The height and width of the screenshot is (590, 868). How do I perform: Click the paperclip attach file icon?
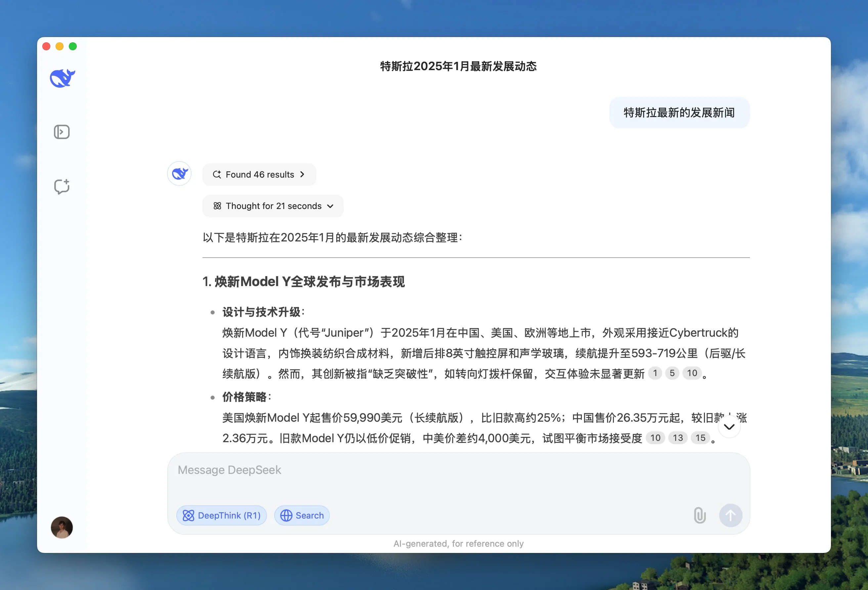coord(699,515)
